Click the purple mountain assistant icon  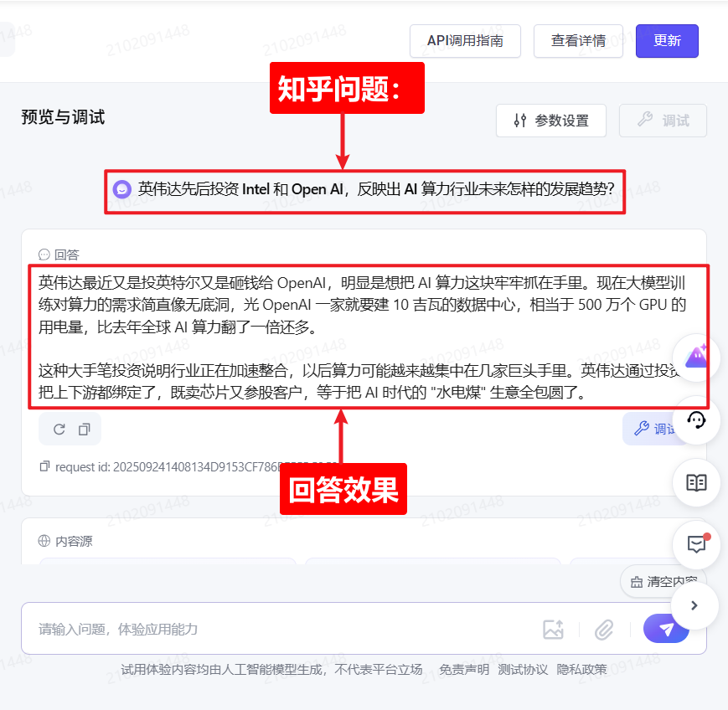click(x=696, y=358)
